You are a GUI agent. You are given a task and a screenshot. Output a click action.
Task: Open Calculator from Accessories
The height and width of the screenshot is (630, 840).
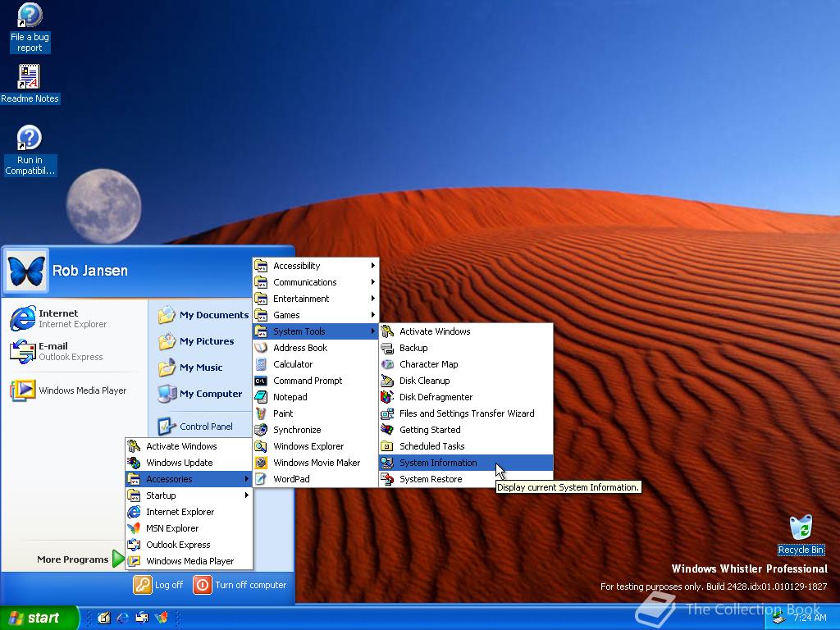click(x=316, y=364)
